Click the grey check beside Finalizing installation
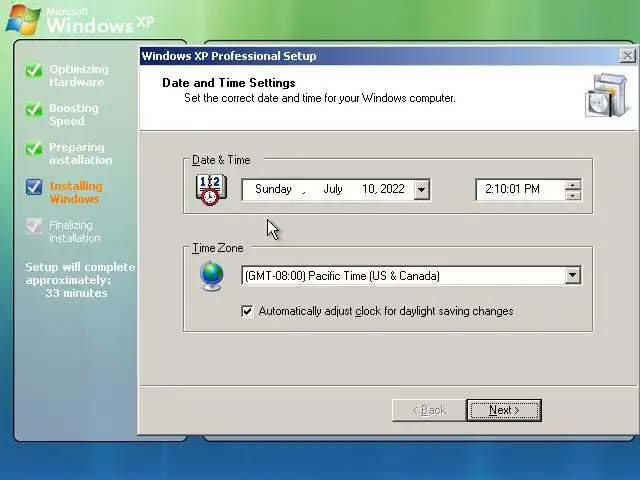This screenshot has width=640, height=480. pos(34,226)
